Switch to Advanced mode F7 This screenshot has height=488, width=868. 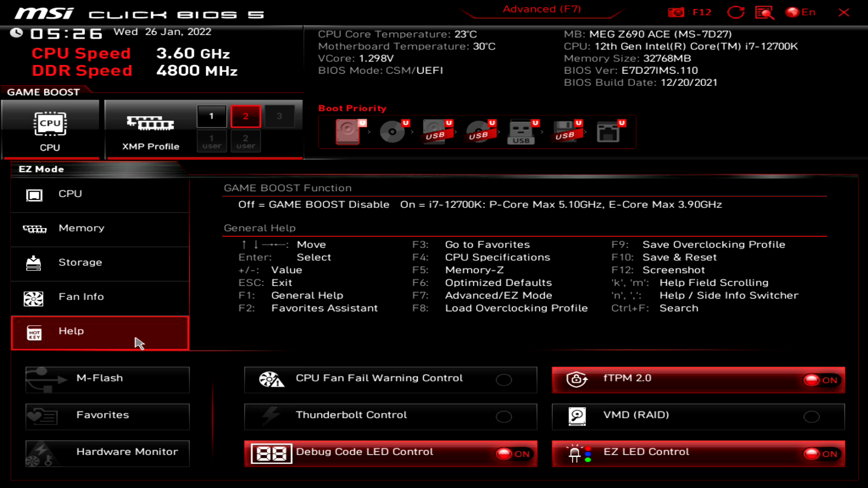(541, 9)
